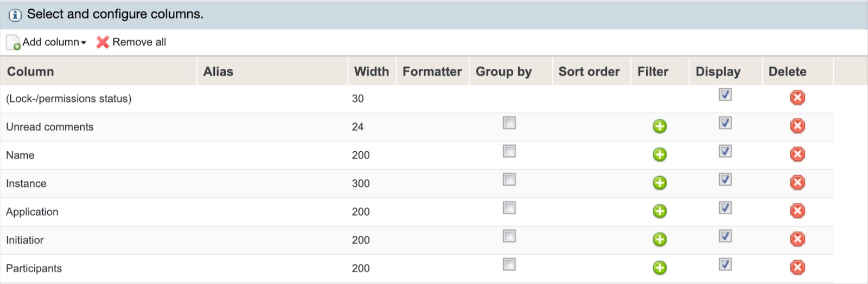
Task: Uncheck Display for Instance column
Action: [x=725, y=179]
